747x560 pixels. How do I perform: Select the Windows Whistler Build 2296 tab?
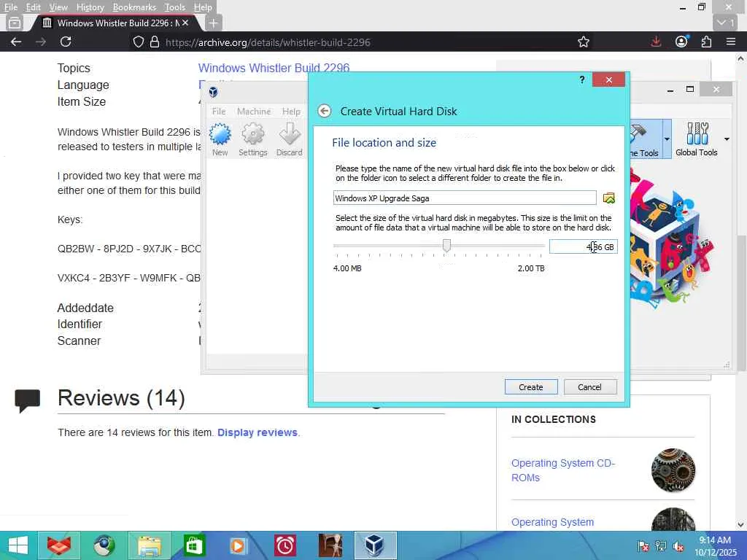tap(115, 23)
